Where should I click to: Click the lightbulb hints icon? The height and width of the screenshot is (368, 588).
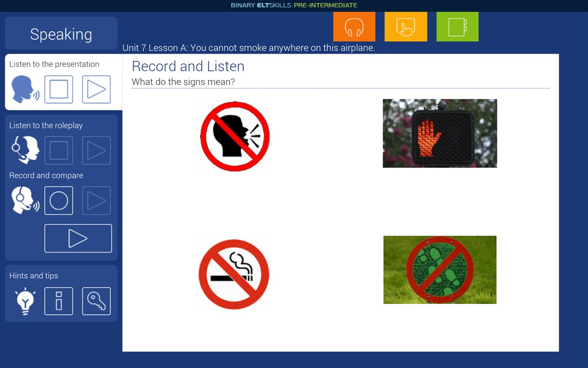25,301
